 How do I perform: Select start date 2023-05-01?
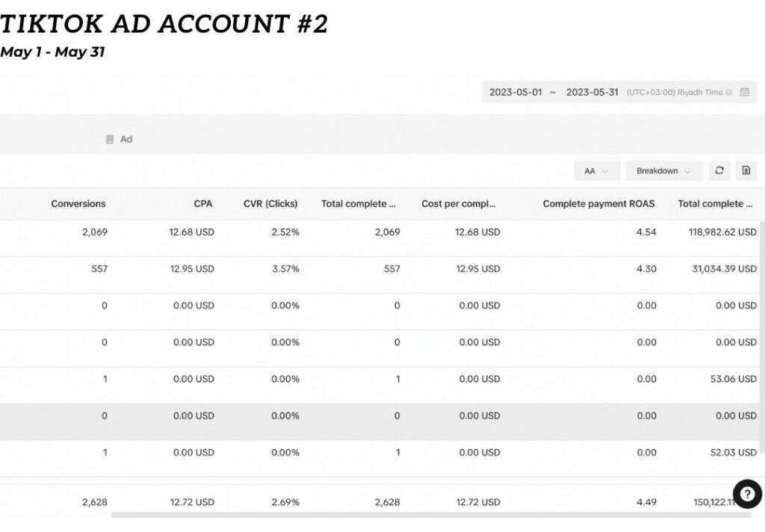click(515, 92)
